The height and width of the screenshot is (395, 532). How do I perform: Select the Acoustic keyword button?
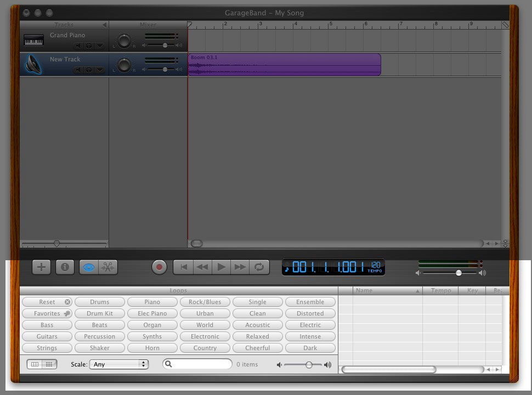tap(258, 325)
